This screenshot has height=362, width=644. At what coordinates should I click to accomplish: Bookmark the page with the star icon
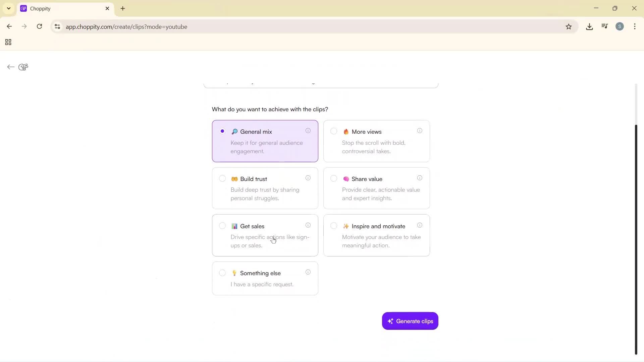pos(569,27)
